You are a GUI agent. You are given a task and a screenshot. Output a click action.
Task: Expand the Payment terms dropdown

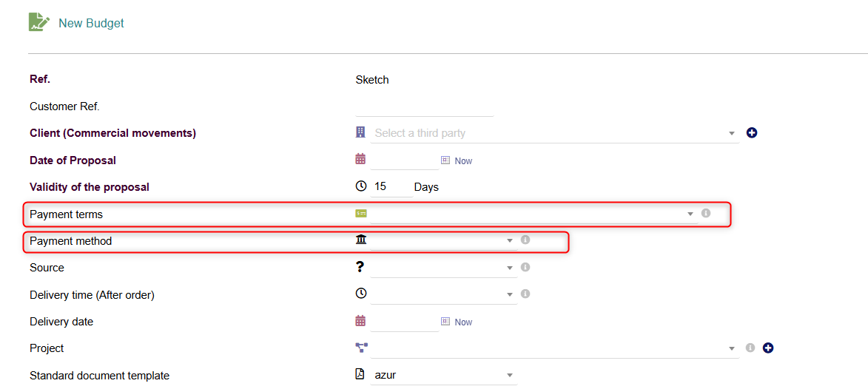coord(534,214)
